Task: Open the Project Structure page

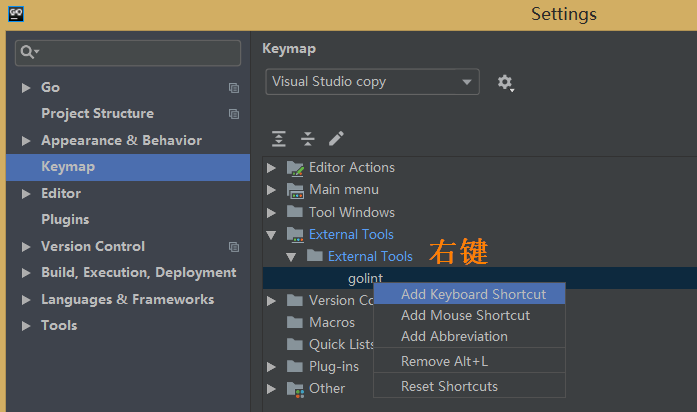Action: tap(97, 114)
